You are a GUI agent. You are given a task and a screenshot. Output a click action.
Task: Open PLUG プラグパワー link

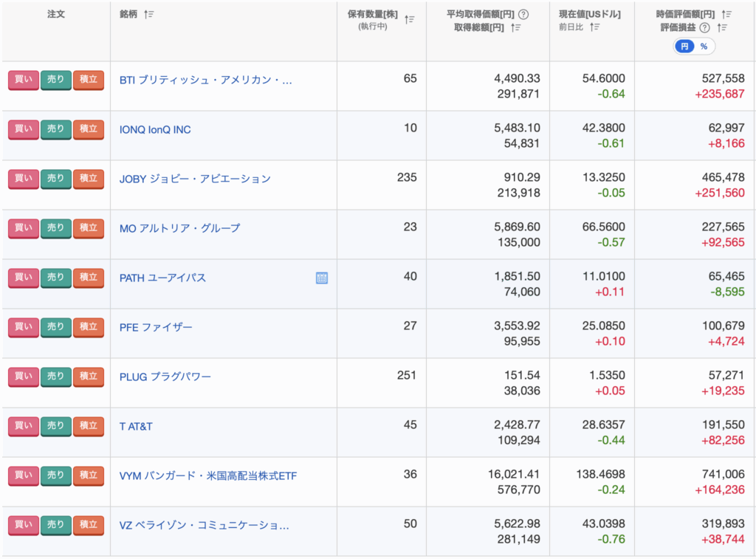(x=165, y=377)
